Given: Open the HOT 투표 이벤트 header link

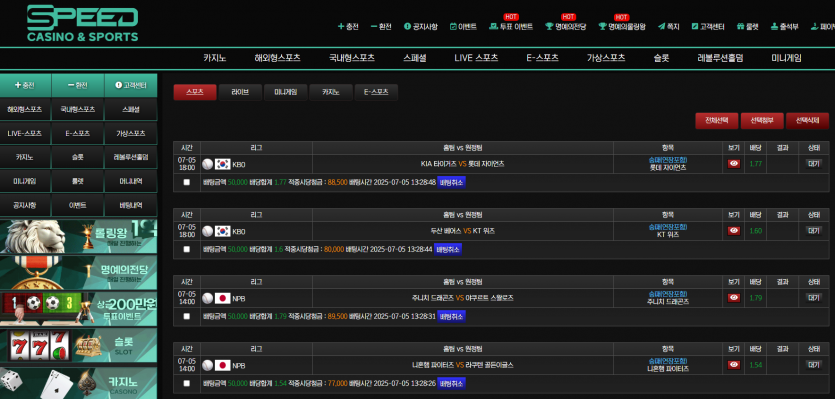Looking at the screenshot, I should point(511,26).
